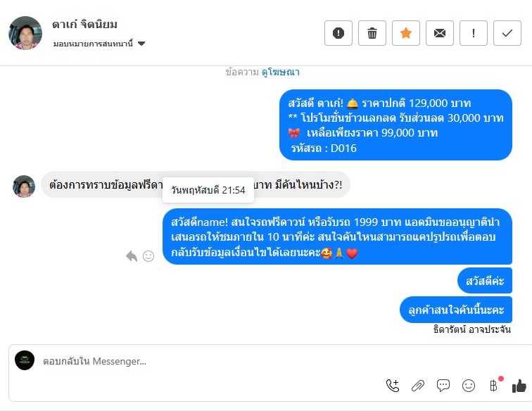The image size is (532, 411).
Task: Open emoji picker in reply toolbar
Action: [469, 386]
